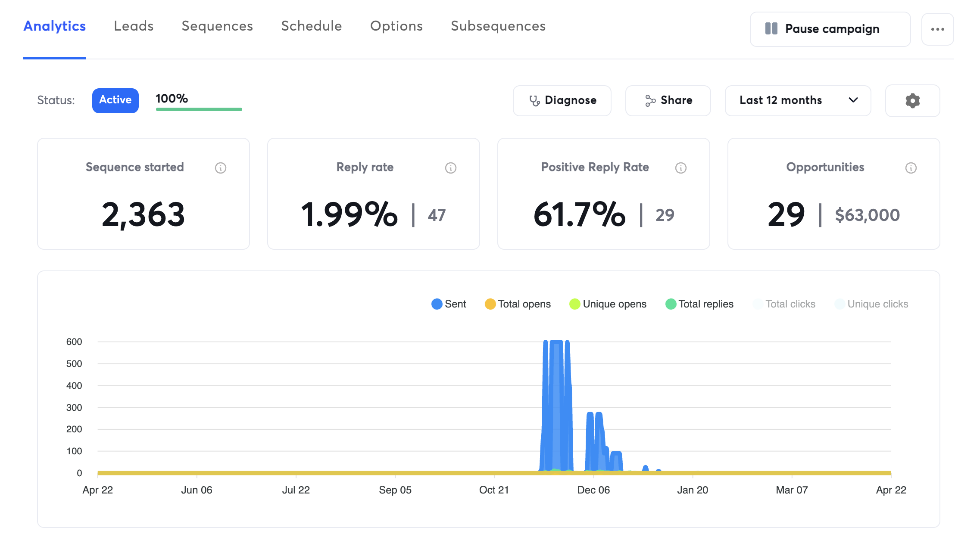
Task: Click the Diagnose stethoscope icon
Action: (x=534, y=100)
